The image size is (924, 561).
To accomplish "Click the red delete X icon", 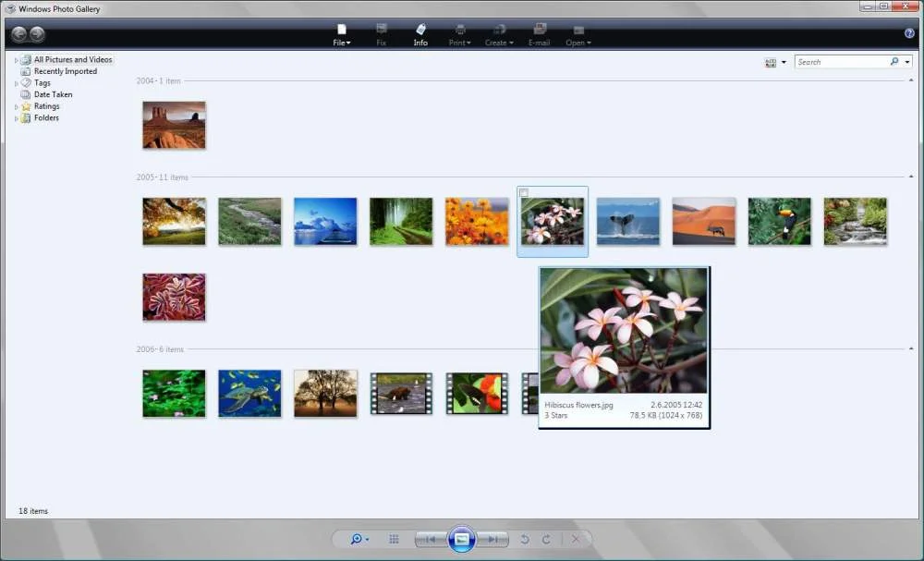I will point(576,539).
